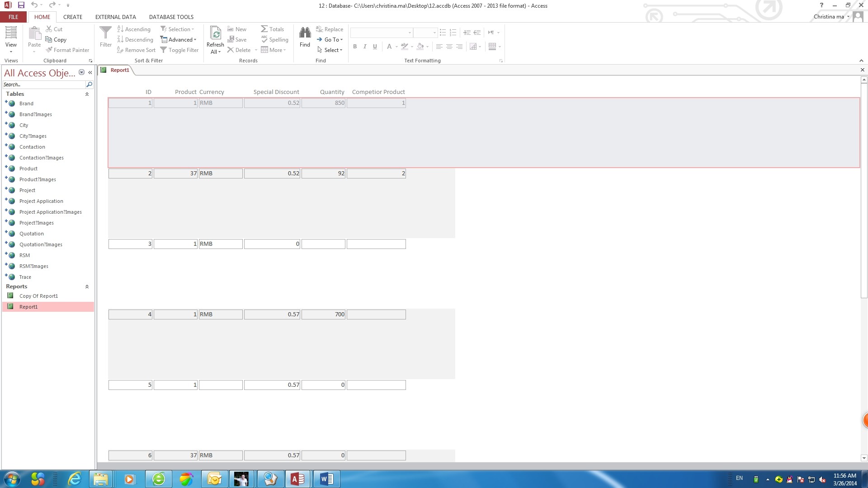
Task: Open the View button in Views group
Action: [x=11, y=40]
